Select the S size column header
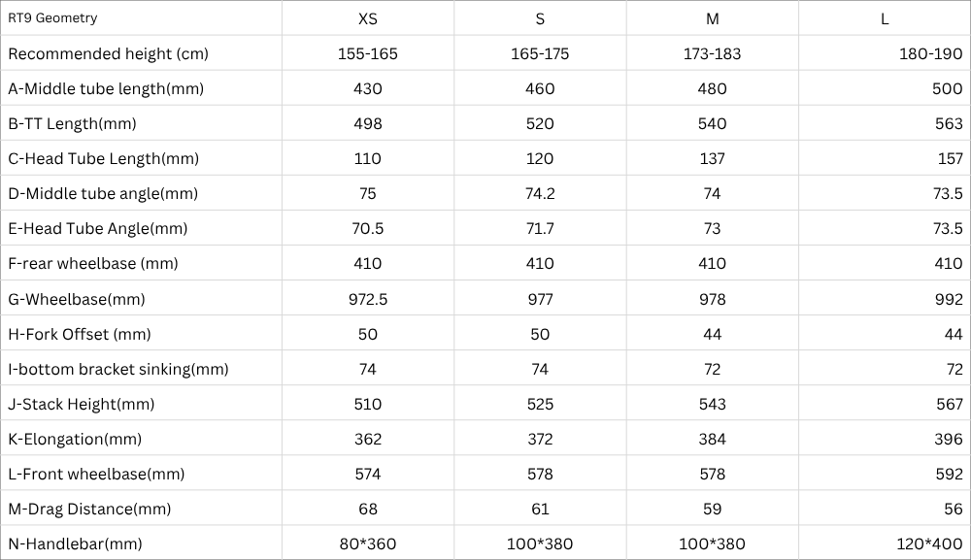The width and height of the screenshot is (971, 560). pos(540,18)
